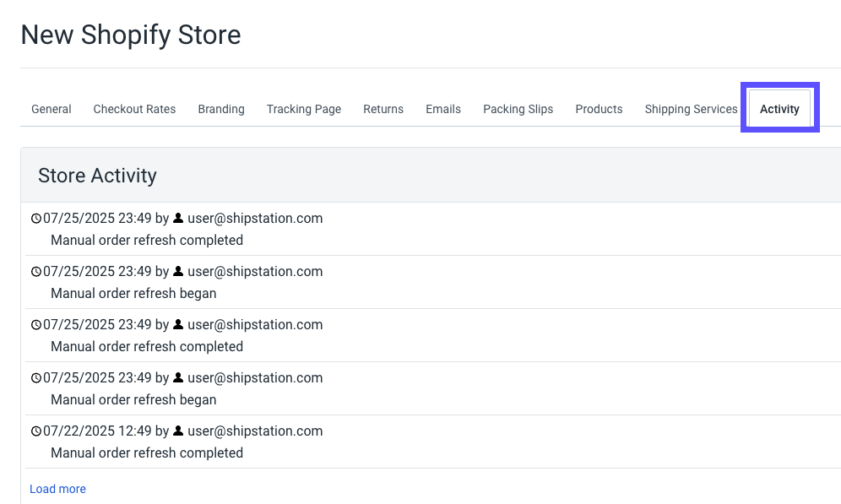This screenshot has height=504, width=841.
Task: Click the user icon on the third activity row
Action: pyautogui.click(x=177, y=324)
